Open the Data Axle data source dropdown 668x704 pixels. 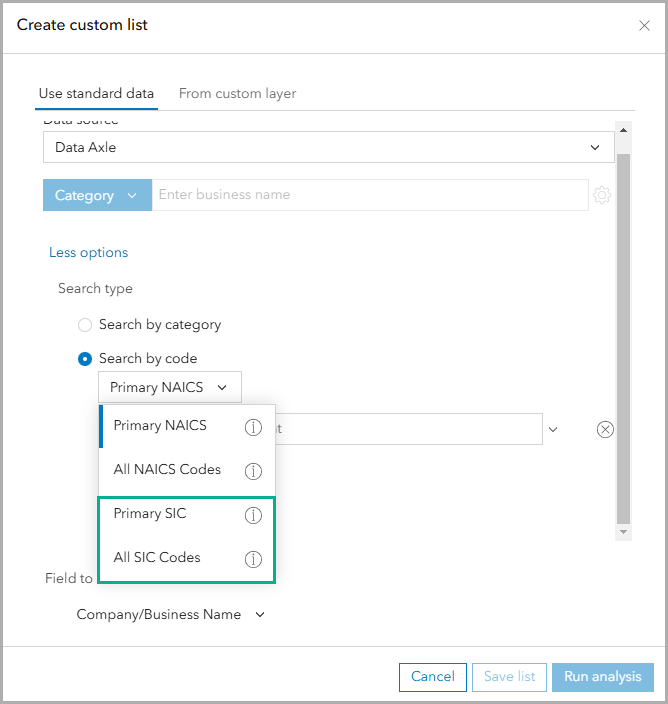[x=329, y=147]
